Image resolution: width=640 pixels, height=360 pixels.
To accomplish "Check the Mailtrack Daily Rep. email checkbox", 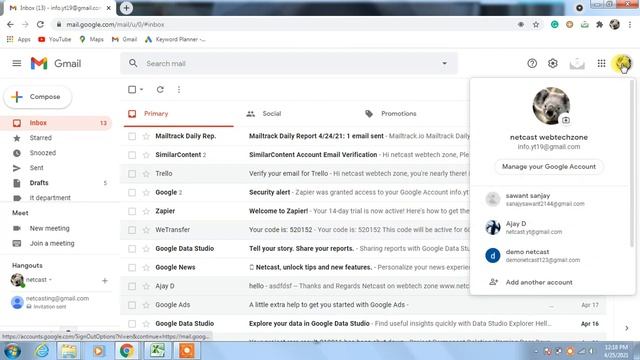I will pyautogui.click(x=132, y=136).
